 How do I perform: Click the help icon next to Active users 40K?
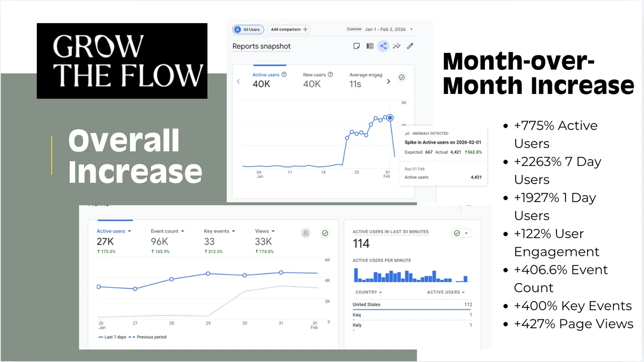click(x=284, y=74)
